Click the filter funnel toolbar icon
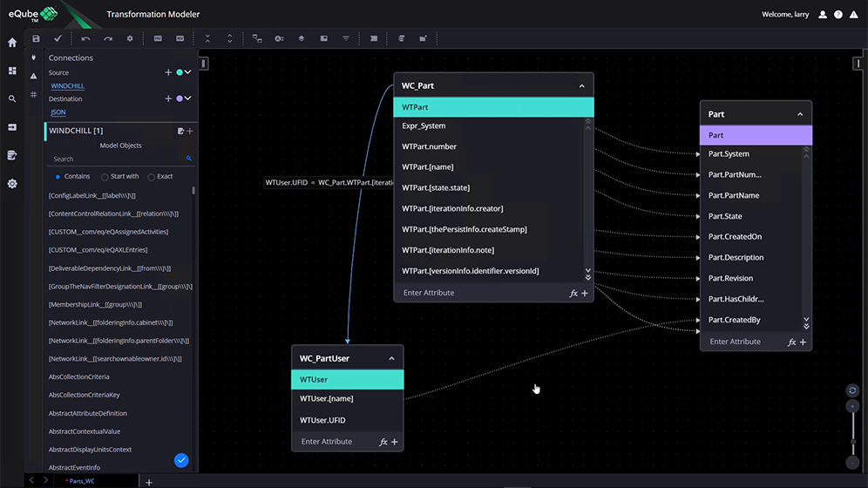868x488 pixels. [x=346, y=38]
